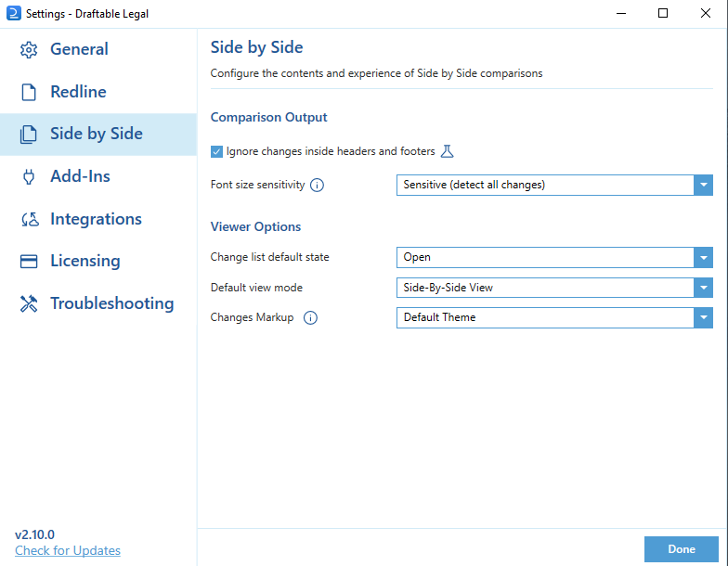728x566 pixels.
Task: Click the Licensing card icon
Action: click(x=29, y=262)
